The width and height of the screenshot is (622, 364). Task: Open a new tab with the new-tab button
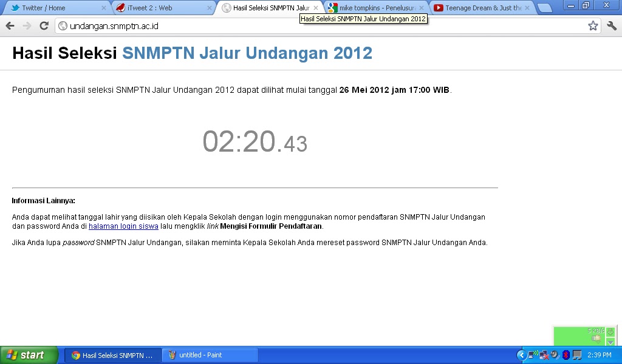coord(545,8)
